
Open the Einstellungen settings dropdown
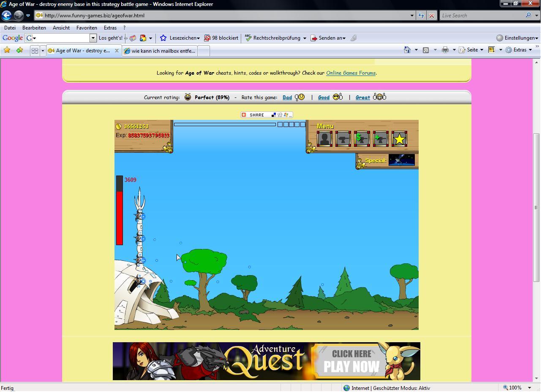517,38
